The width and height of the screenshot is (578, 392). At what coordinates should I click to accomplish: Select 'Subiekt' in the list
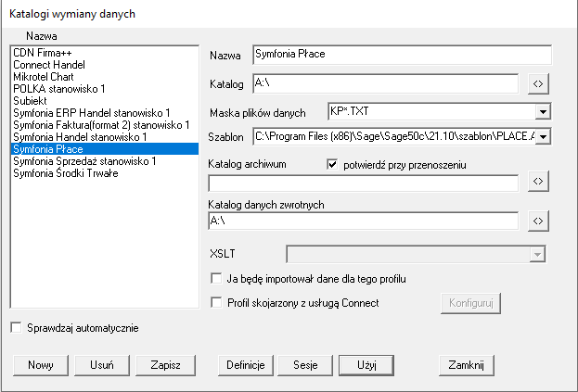pyautogui.click(x=105, y=101)
